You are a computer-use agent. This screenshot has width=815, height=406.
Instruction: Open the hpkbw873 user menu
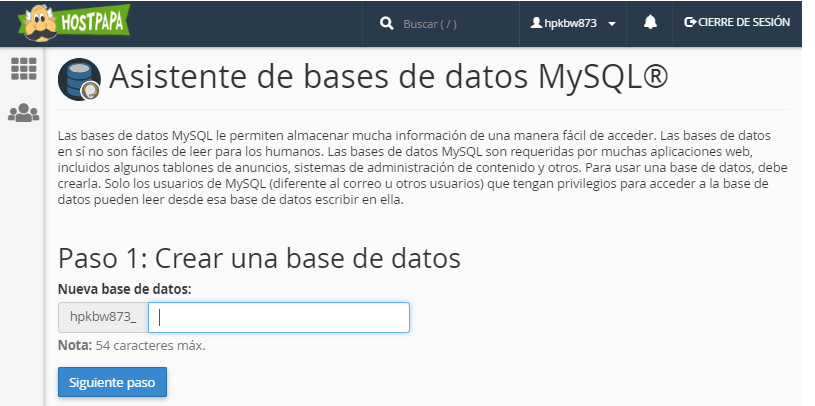573,23
